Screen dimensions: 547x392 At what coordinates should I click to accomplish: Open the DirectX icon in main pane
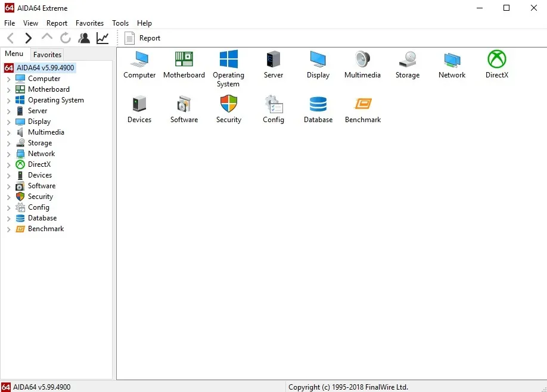(497, 59)
